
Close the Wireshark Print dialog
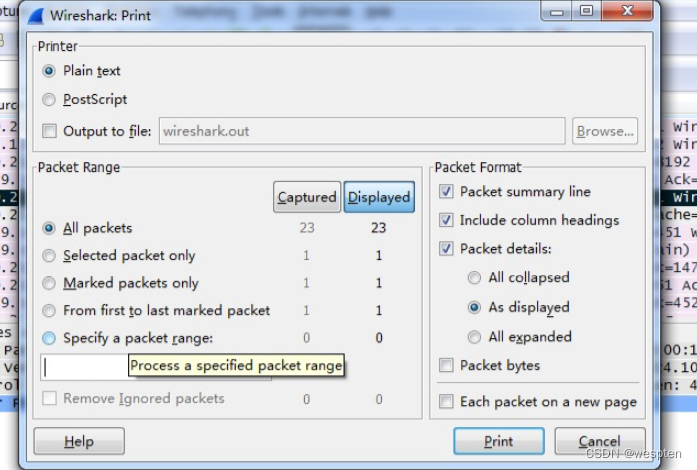coord(627,11)
